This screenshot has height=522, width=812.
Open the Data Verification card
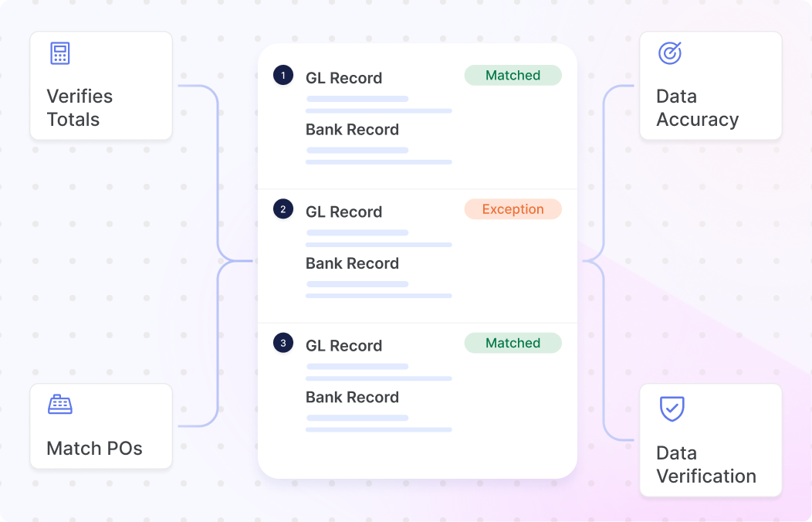pyautogui.click(x=710, y=440)
